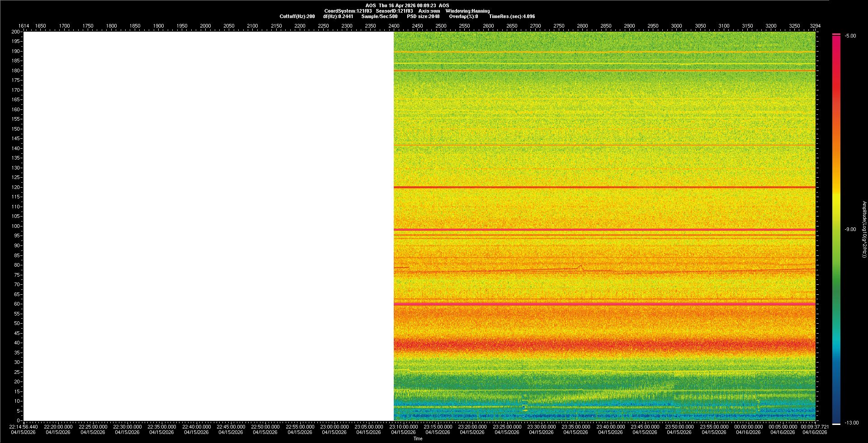Screen dimensions: 868x443
Task: Click the Amplitude axis title beside colorbar
Action: click(864, 229)
